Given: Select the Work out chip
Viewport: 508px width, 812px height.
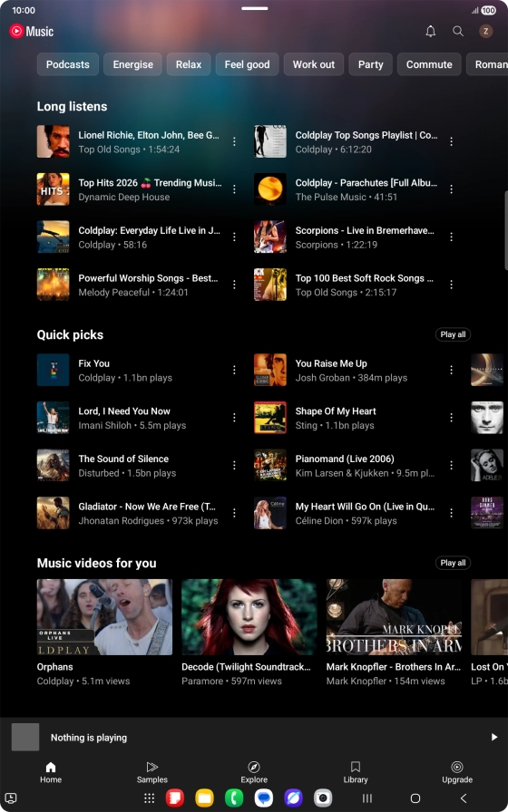Looking at the screenshot, I should pos(314,64).
